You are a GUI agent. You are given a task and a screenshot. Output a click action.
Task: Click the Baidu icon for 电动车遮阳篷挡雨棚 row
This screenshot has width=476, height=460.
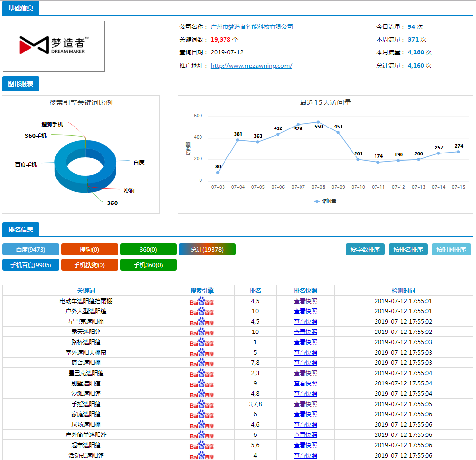202,301
